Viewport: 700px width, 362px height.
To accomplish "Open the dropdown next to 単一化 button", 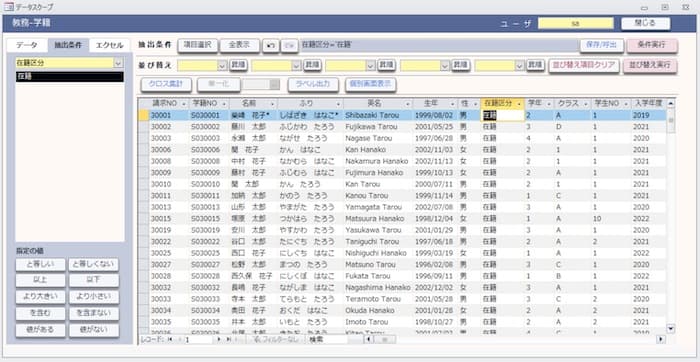I will click(x=275, y=84).
